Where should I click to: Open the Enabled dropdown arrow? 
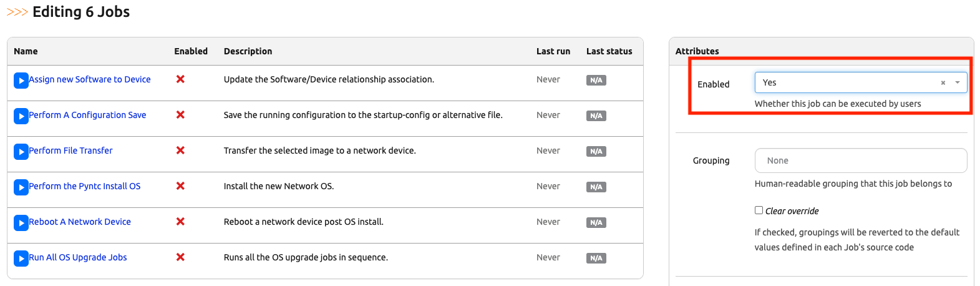(x=958, y=83)
